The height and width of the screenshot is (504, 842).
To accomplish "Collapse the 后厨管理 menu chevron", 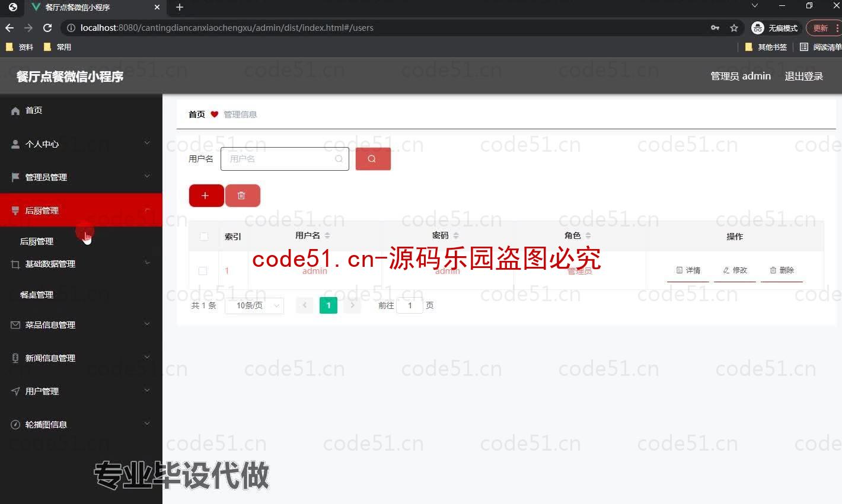I will tap(147, 210).
